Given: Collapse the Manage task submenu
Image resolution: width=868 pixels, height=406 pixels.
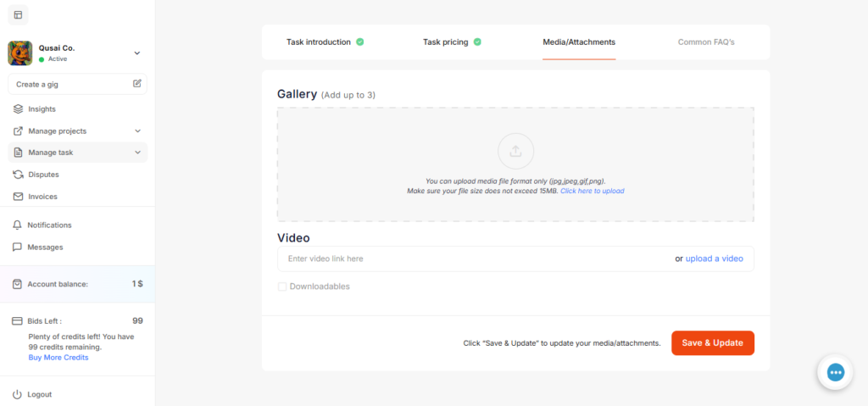Looking at the screenshot, I should click(x=137, y=153).
